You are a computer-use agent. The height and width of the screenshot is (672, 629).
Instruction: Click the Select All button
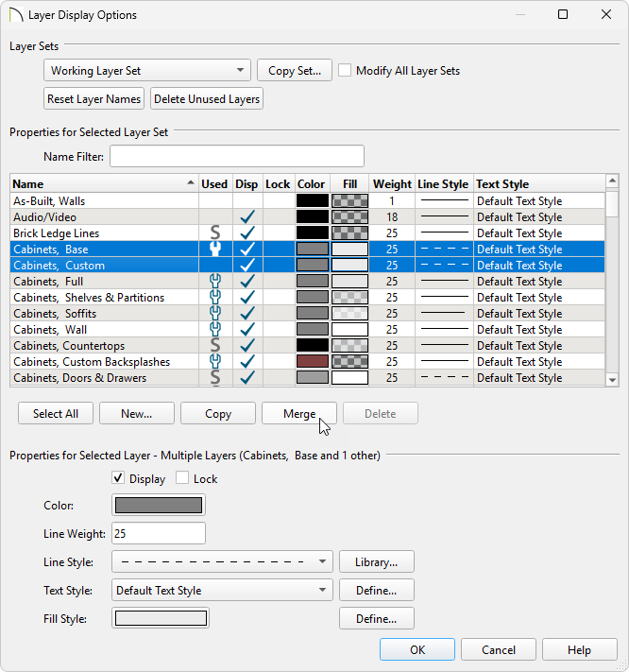click(56, 413)
